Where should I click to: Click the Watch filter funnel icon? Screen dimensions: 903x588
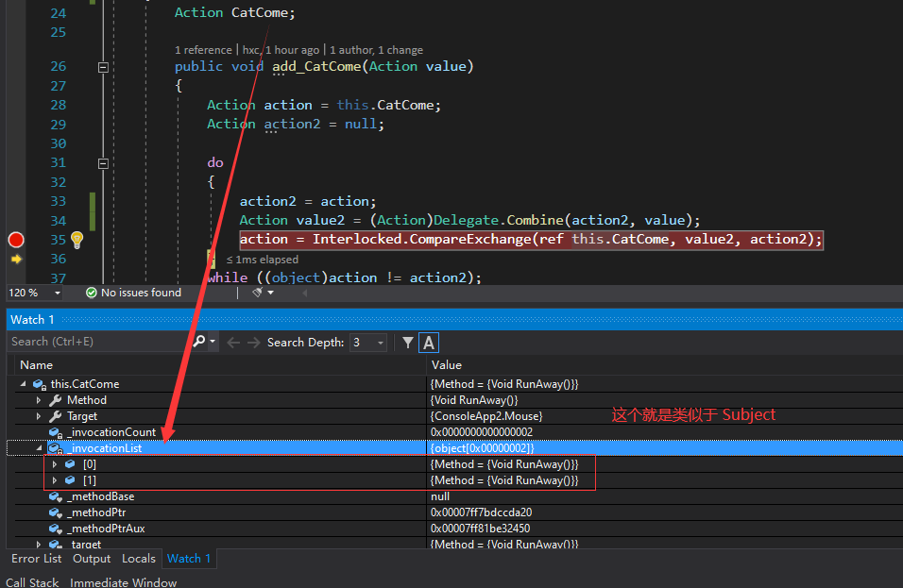(407, 343)
